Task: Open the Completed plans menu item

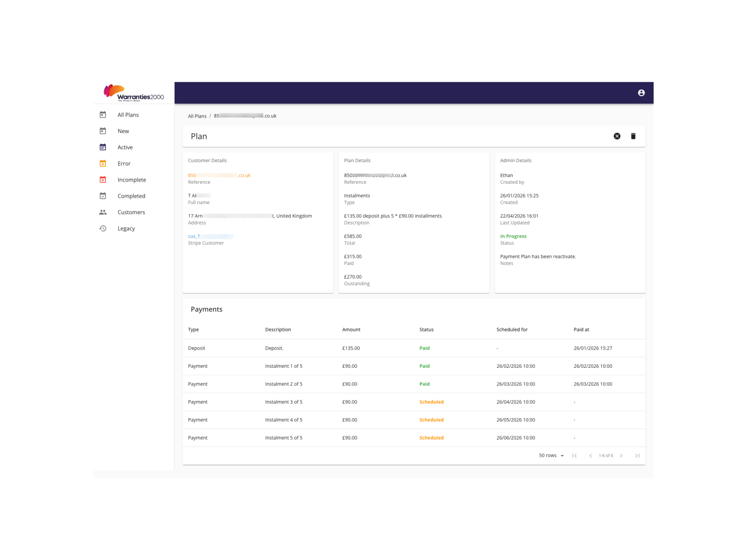Action: coord(131,196)
